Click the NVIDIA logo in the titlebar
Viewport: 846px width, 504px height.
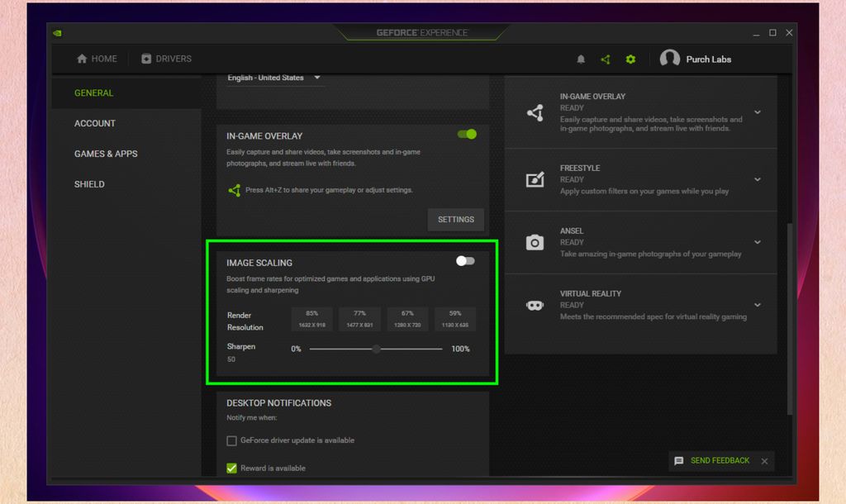[56, 32]
